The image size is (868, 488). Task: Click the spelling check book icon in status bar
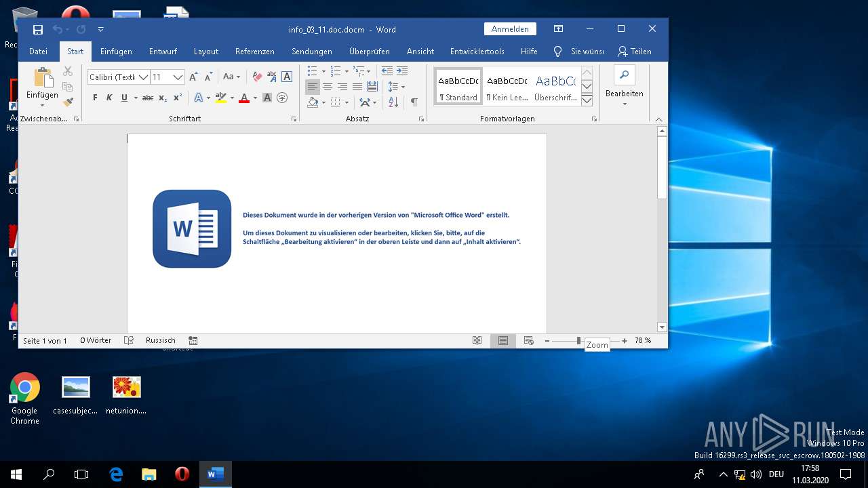click(129, 341)
